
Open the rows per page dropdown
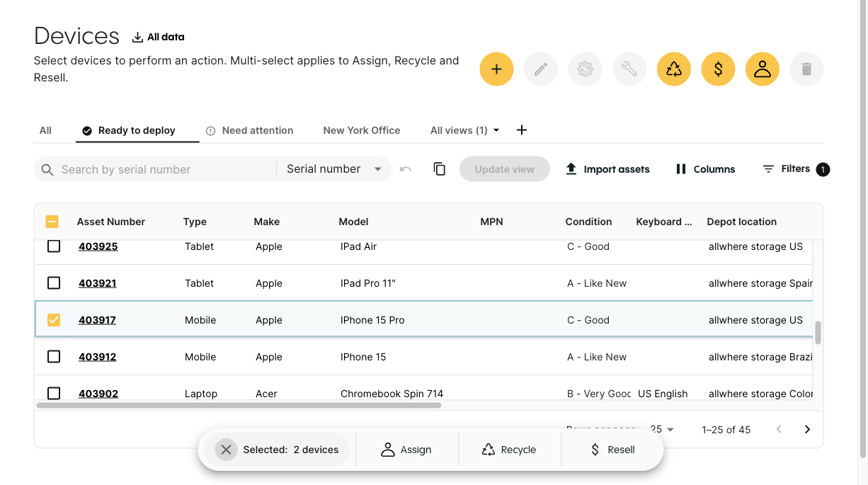[x=662, y=429]
